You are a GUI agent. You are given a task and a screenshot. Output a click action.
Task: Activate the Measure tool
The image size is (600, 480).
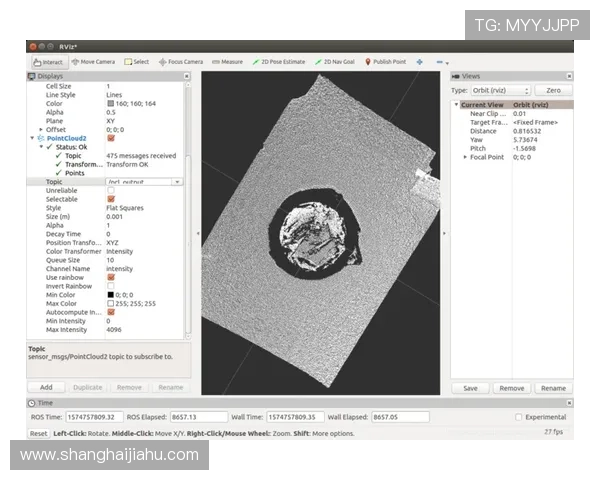[x=228, y=61]
